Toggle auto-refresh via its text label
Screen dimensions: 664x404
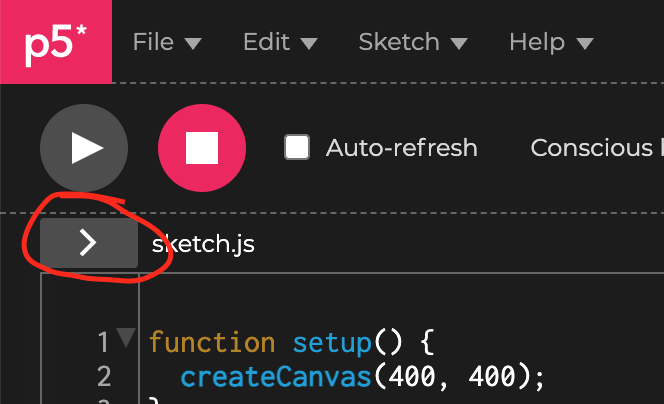point(401,148)
